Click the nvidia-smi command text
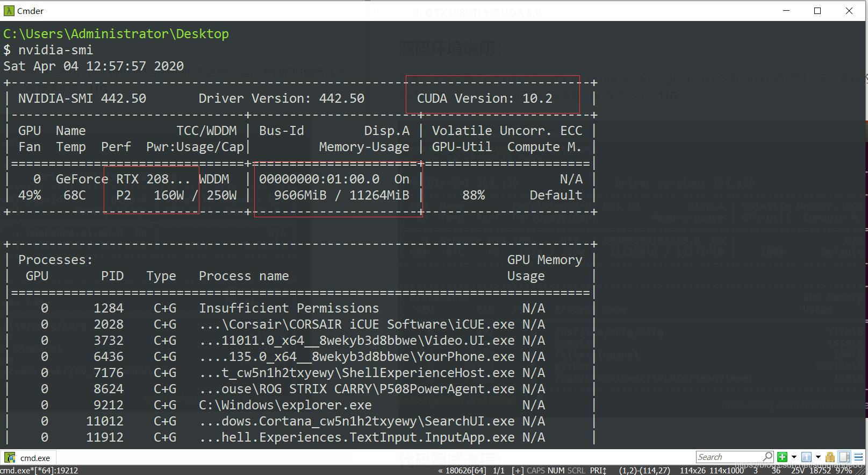Viewport: 868px width, 475px height. pyautogui.click(x=55, y=50)
